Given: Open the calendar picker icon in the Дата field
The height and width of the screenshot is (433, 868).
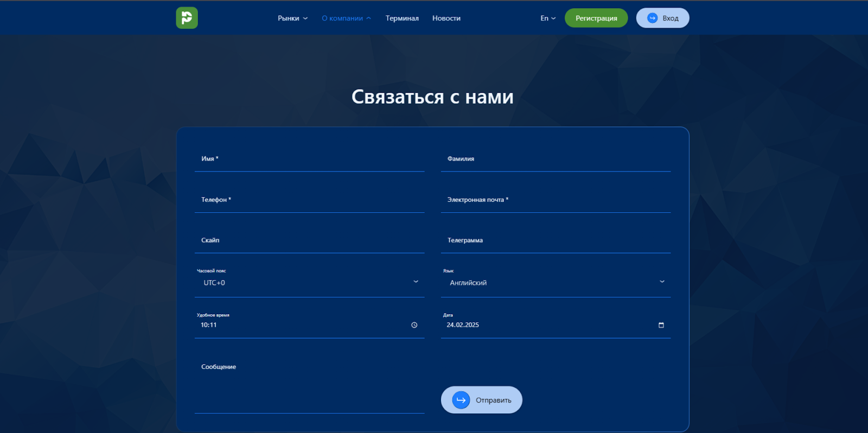Looking at the screenshot, I should tap(661, 325).
